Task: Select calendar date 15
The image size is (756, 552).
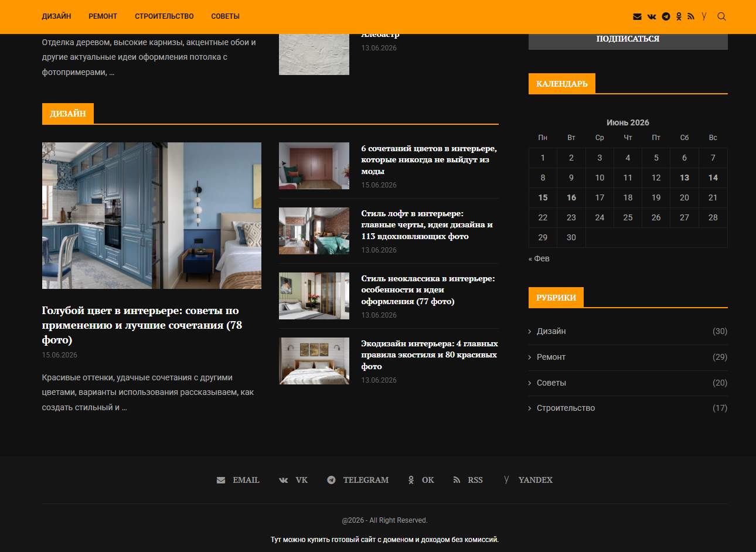Action: tap(543, 197)
